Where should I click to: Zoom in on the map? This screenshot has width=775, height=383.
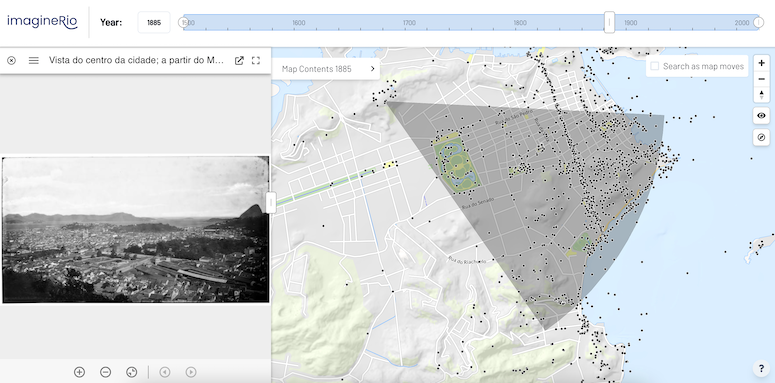coord(762,63)
